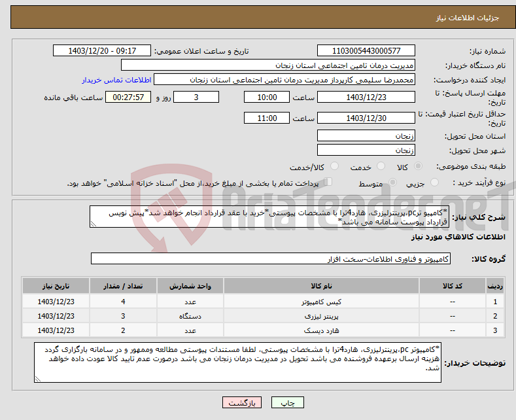516x420 pixels.
Task: Click the delivery province زنجان field
Action: pyautogui.click(x=366, y=135)
